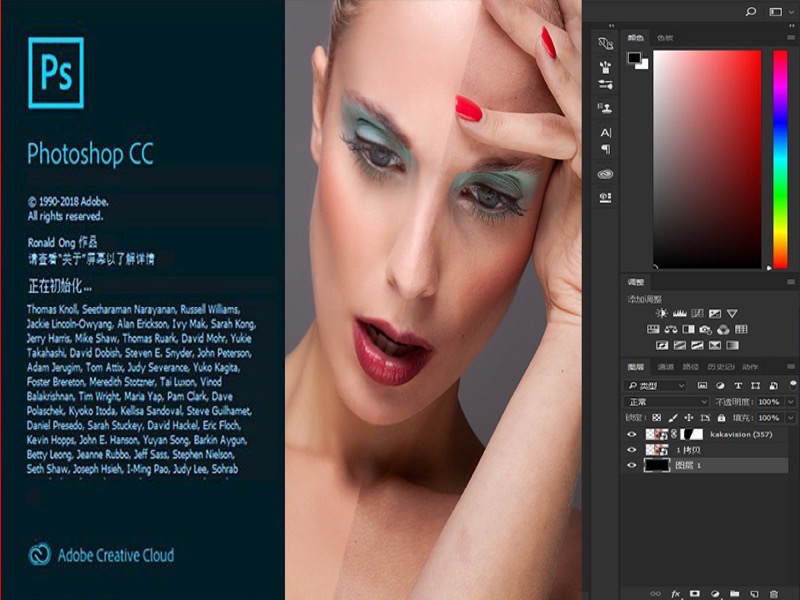The width and height of the screenshot is (800, 600).
Task: Switch to the 通道 channels tab
Action: (665, 366)
